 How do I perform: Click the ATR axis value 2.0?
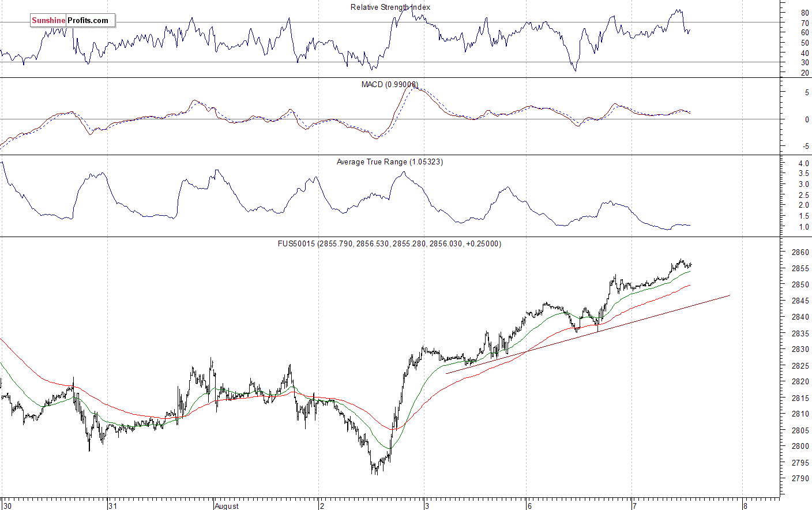coord(803,205)
